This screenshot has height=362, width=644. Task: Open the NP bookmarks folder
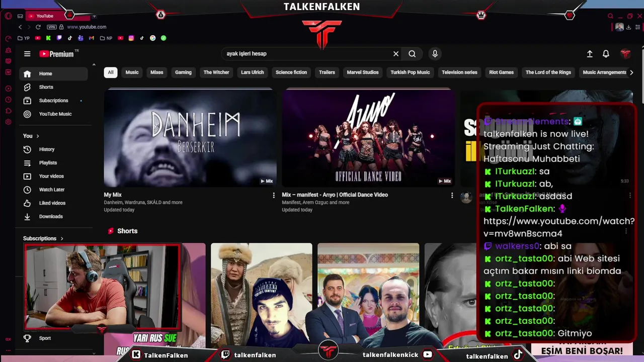106,38
